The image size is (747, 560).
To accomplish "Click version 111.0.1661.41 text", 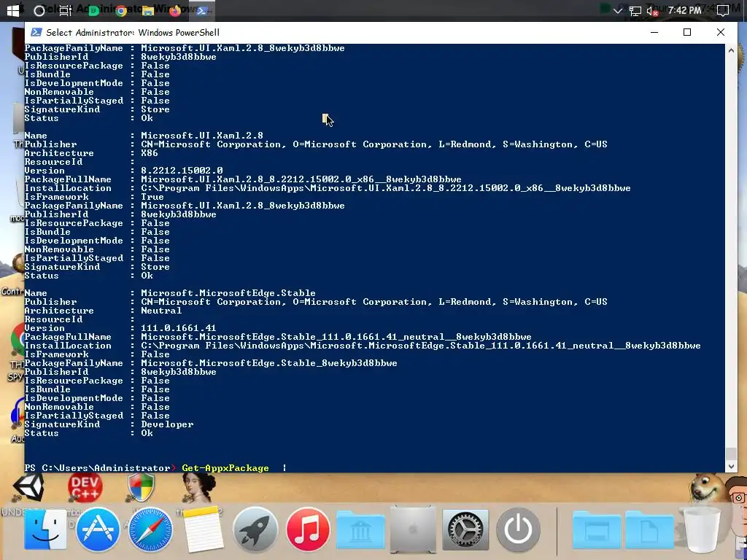I will click(178, 328).
